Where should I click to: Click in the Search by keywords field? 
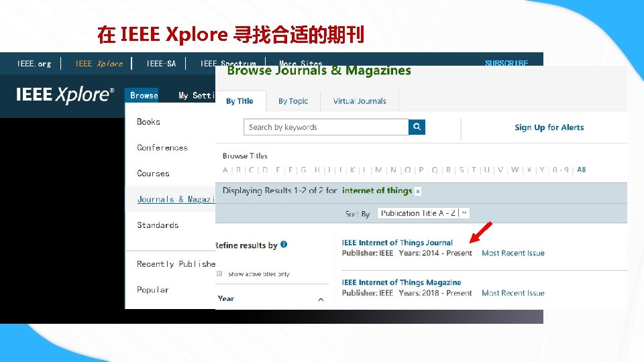(326, 127)
